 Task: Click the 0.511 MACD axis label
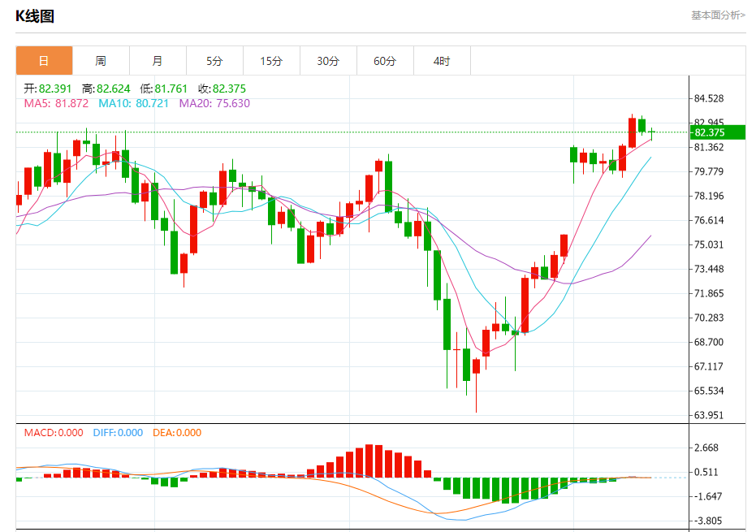tap(706, 472)
